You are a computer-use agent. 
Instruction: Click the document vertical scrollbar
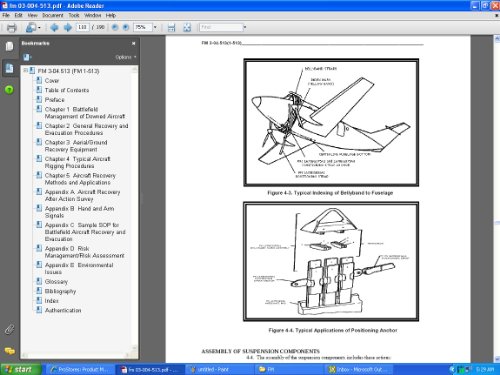pyautogui.click(x=496, y=199)
